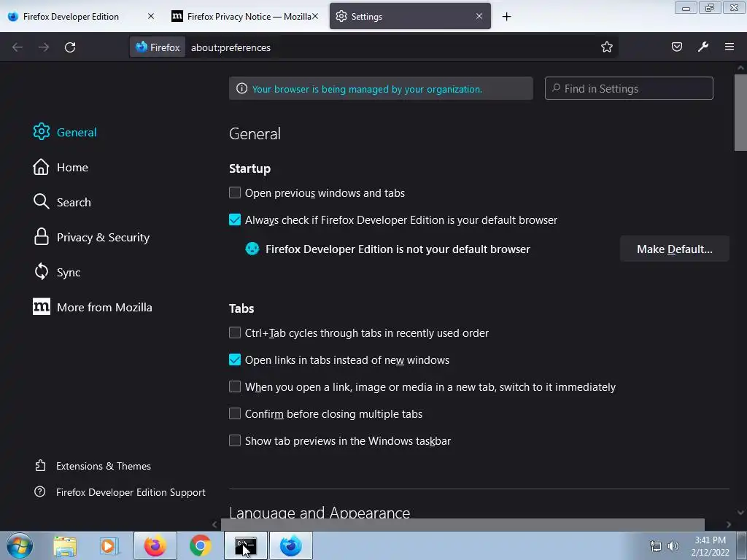
Task: Open developer tools wrench icon
Action: pos(703,47)
